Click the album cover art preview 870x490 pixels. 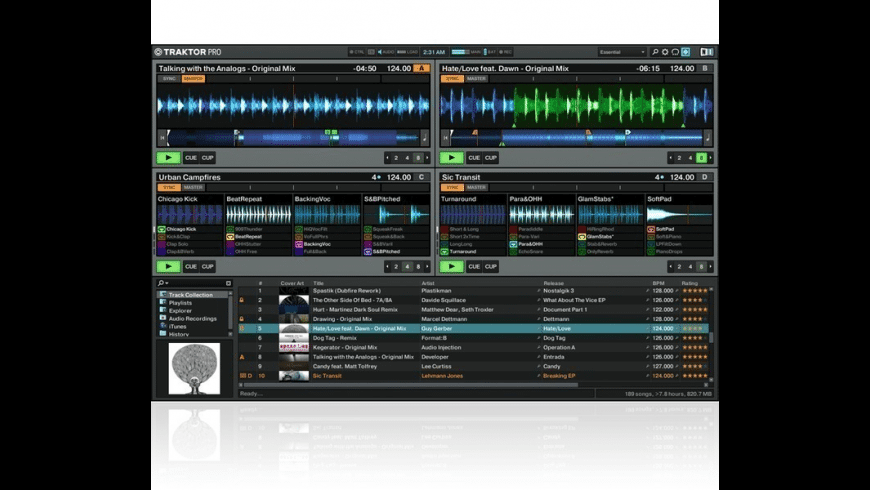coord(194,368)
